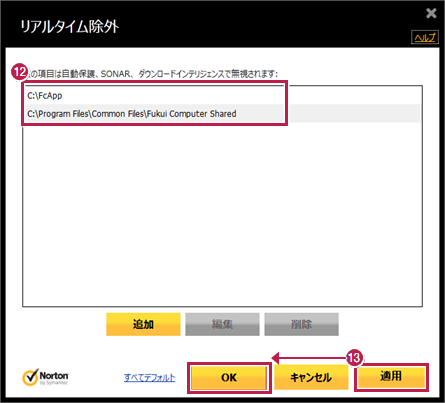Click the SONAR description label above list

coord(153,74)
